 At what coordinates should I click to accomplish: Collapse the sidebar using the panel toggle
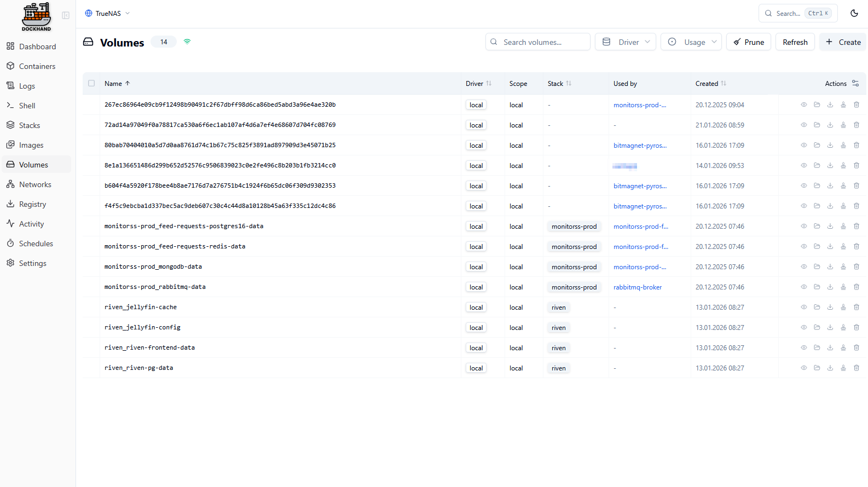pyautogui.click(x=66, y=15)
